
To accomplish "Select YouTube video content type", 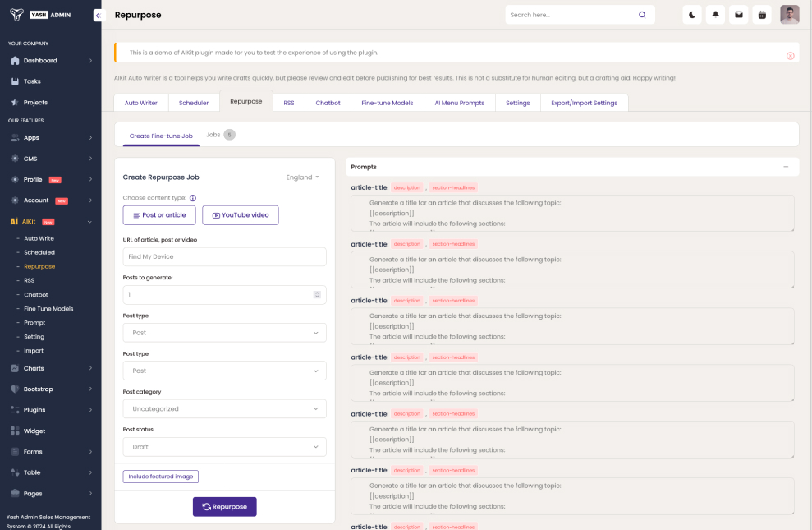I will (241, 215).
